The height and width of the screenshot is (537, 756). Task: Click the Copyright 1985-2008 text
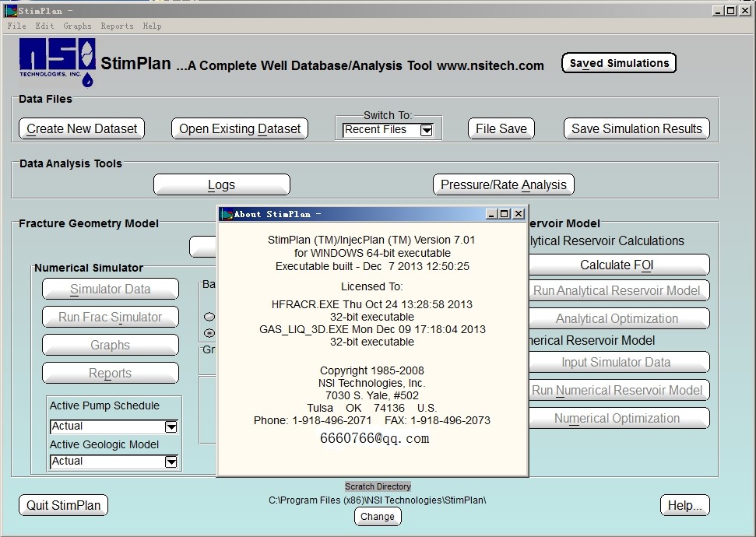tap(371, 370)
